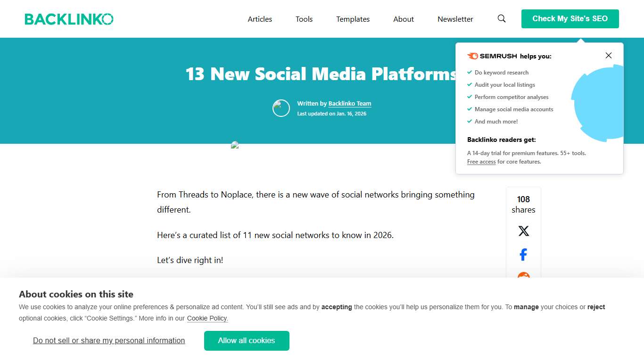Open the About page
This screenshot has width=644, height=362.
403,19
